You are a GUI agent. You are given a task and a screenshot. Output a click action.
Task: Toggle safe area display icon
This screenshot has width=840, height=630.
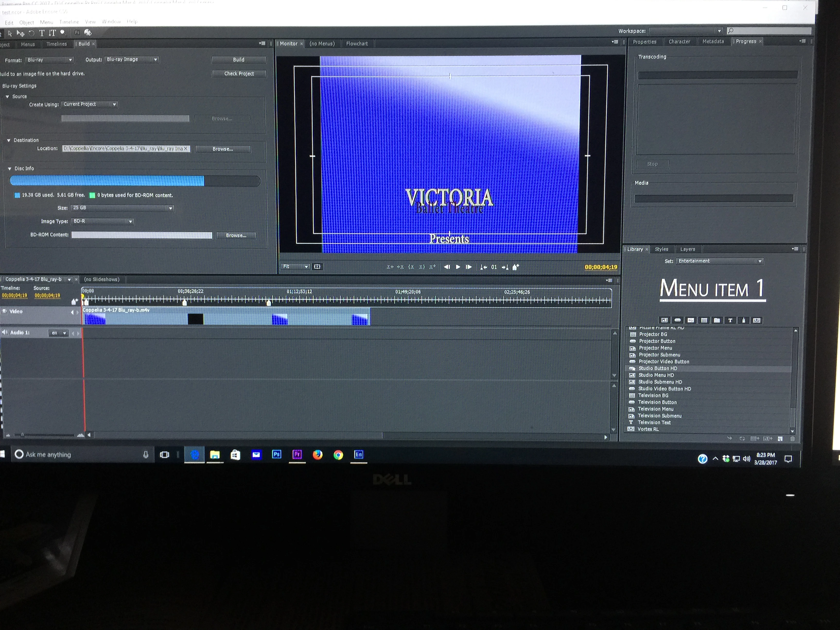pos(317,267)
